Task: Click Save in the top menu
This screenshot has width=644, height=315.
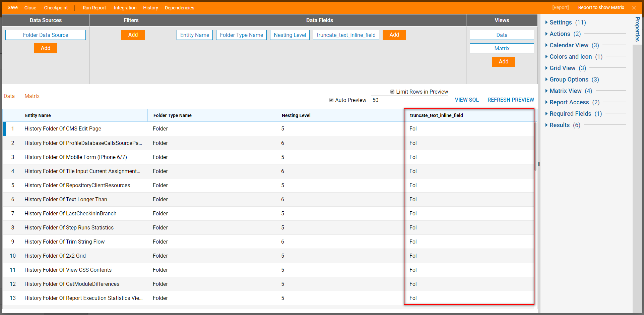Action: (x=13, y=8)
